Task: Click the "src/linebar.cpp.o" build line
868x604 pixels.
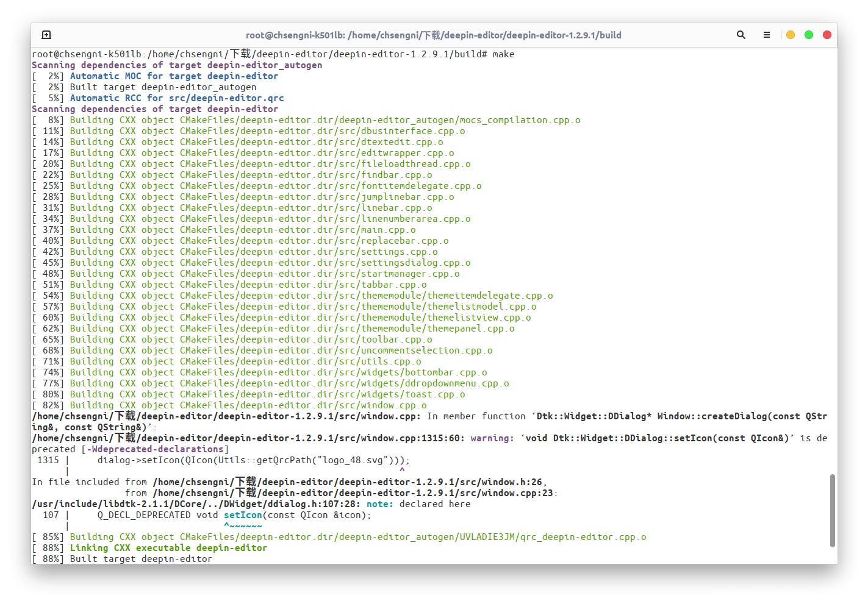Action: tap(232, 208)
